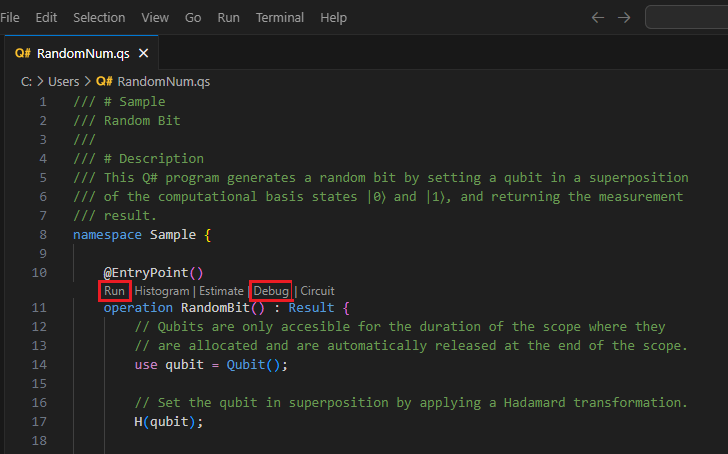728x454 pixels.
Task: Click the 'Sample' namespace name
Action: coord(173,235)
